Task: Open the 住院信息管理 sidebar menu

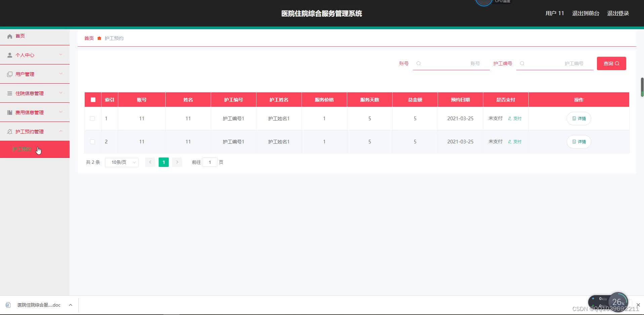Action: point(35,93)
